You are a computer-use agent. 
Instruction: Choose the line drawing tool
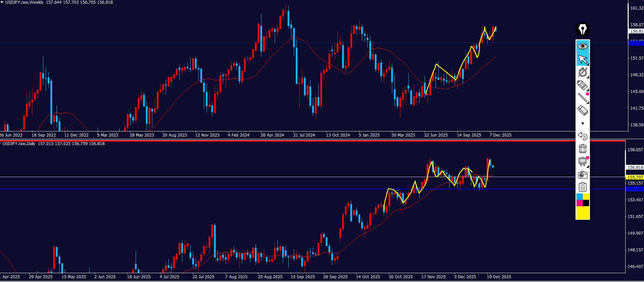tap(582, 98)
